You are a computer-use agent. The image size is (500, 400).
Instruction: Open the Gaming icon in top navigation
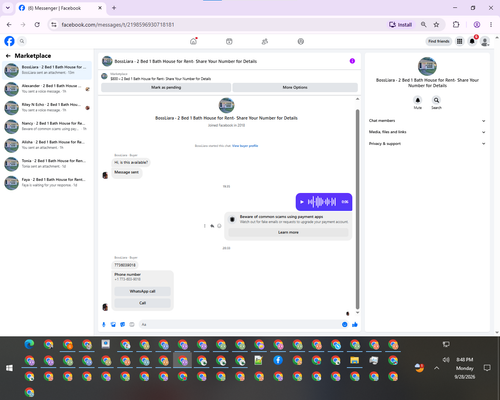pos(301,41)
